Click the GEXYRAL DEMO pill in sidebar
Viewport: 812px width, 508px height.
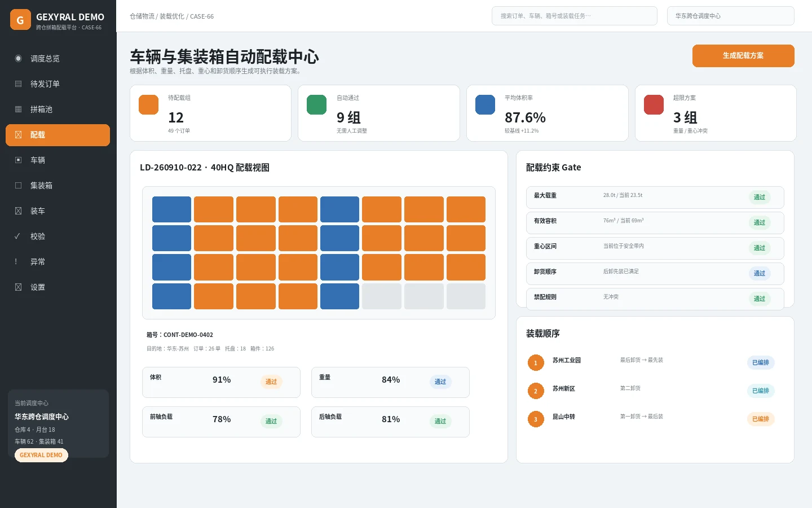click(x=41, y=455)
